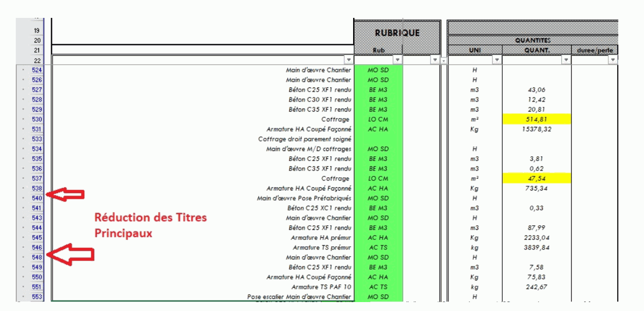Select the cell with 15378,32 Kg quantity
This screenshot has height=311, width=644.
point(536,129)
